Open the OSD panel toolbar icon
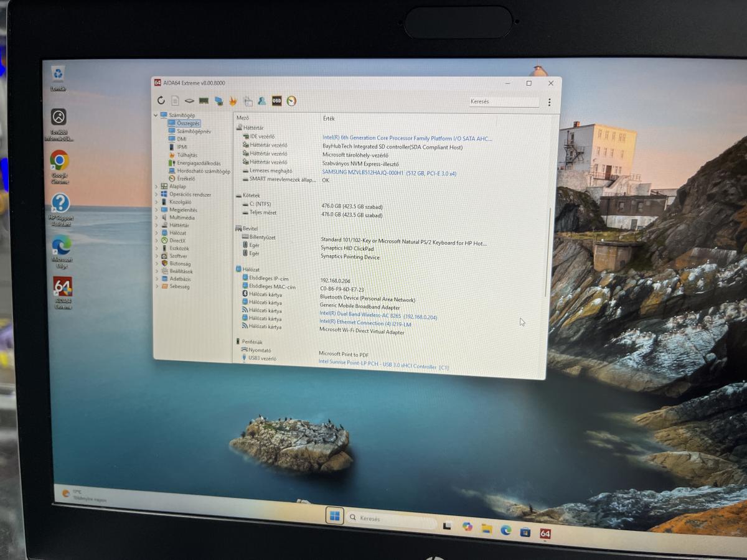This screenshot has width=747, height=560. click(276, 101)
